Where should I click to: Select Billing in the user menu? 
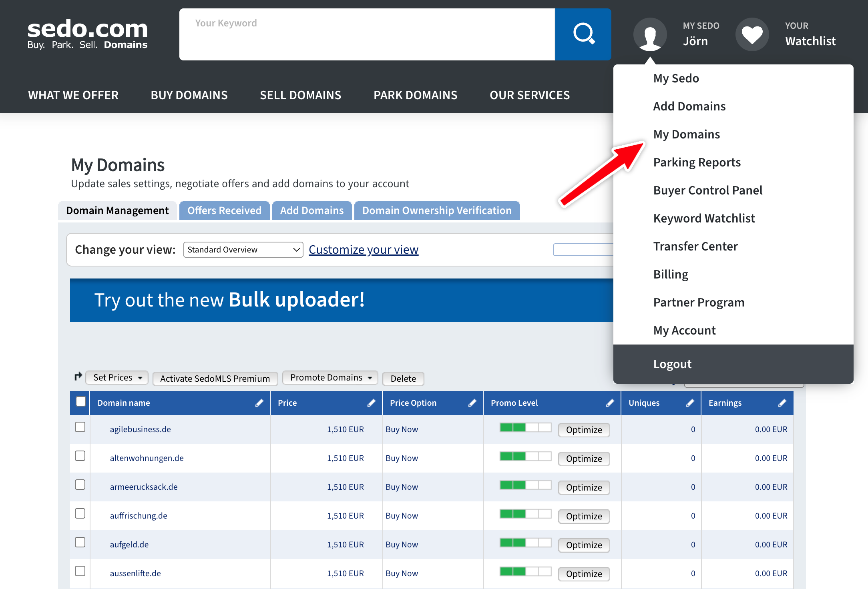[671, 274]
